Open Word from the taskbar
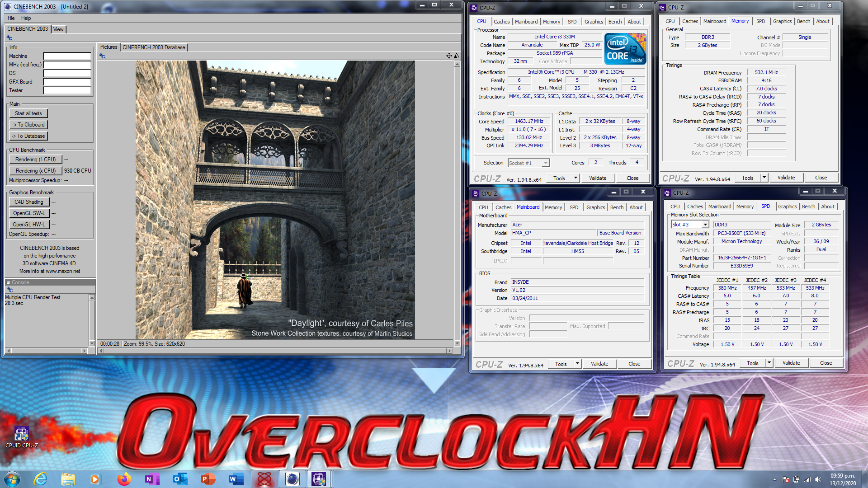Screen dimensions: 868x488 point(236,479)
